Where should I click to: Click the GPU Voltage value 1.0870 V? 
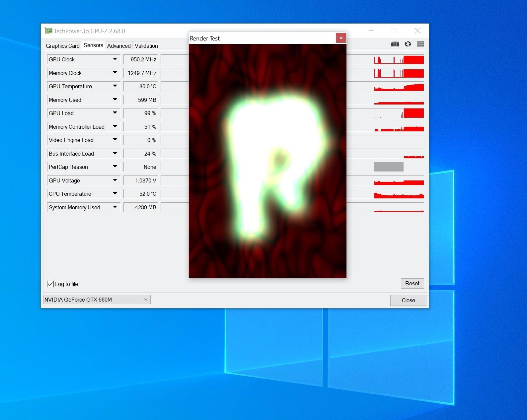(140, 180)
